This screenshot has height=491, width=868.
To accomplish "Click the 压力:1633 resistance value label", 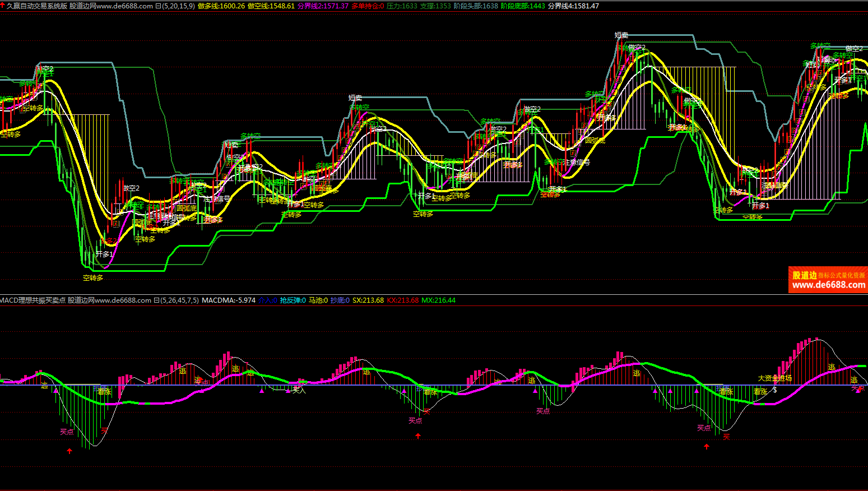I will [402, 6].
